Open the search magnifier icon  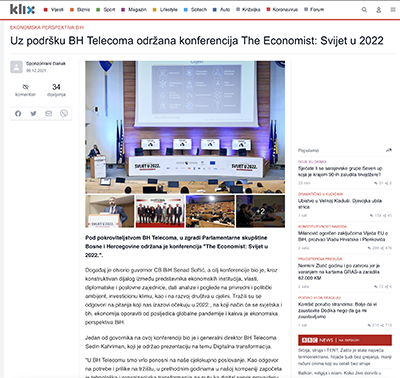(x=364, y=10)
